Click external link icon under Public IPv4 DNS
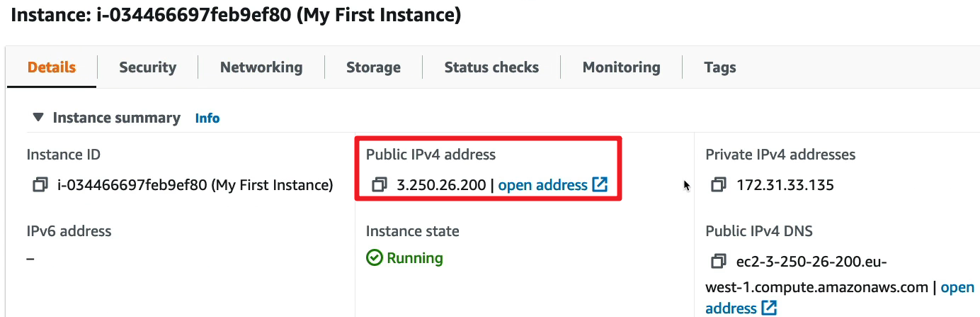 tap(769, 308)
